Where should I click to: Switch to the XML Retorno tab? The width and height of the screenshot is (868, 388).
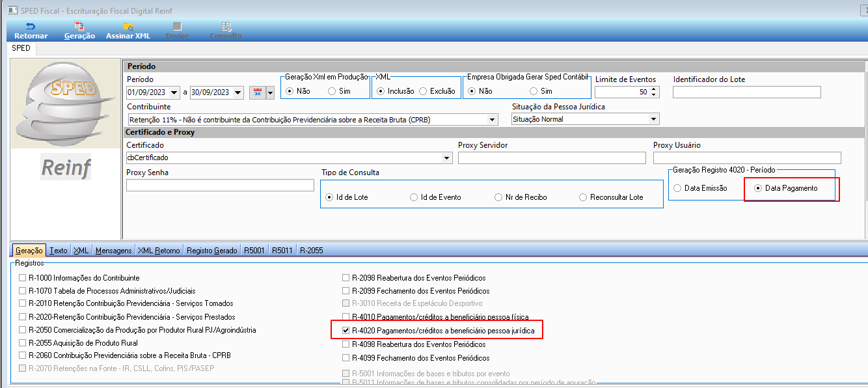(x=159, y=251)
